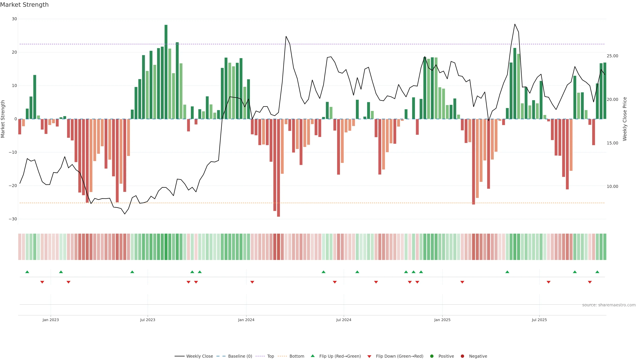This screenshot has width=644, height=362.
Task: Click the red flip-down marker just after Jan 2024
Action: [252, 282]
